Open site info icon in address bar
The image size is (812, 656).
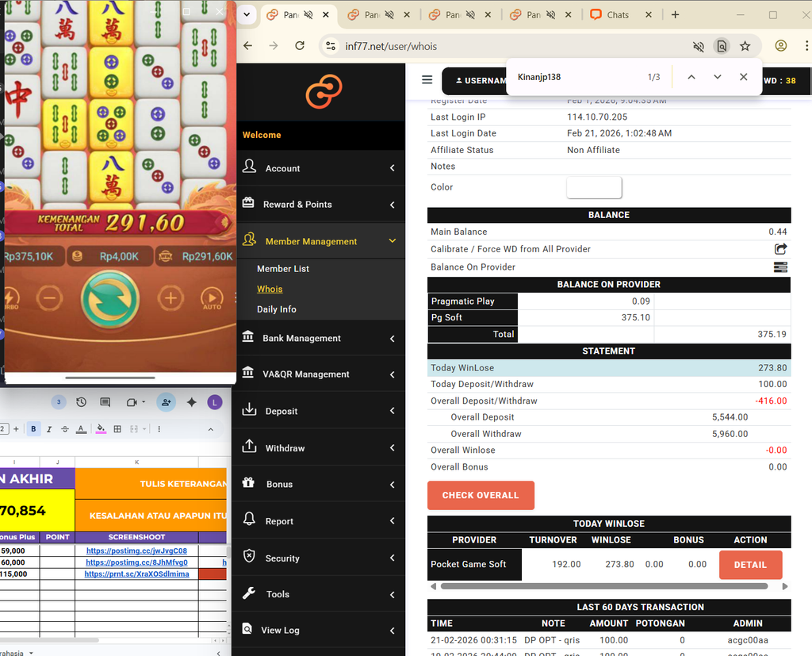pos(331,46)
